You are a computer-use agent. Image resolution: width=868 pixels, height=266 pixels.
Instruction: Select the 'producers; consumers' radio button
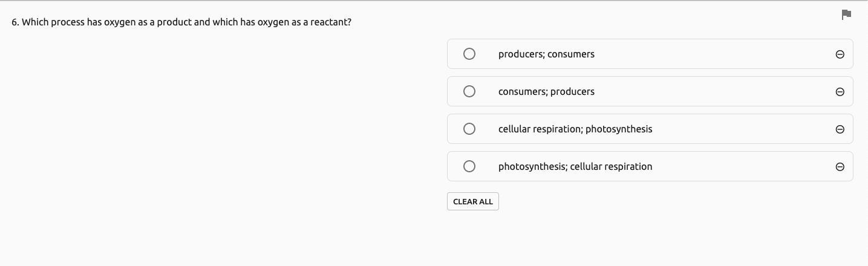[469, 54]
